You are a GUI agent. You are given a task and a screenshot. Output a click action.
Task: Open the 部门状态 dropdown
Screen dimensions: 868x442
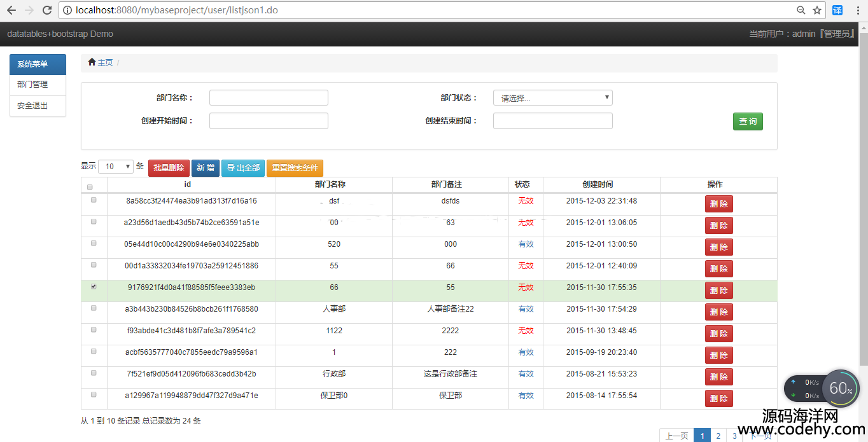(552, 98)
